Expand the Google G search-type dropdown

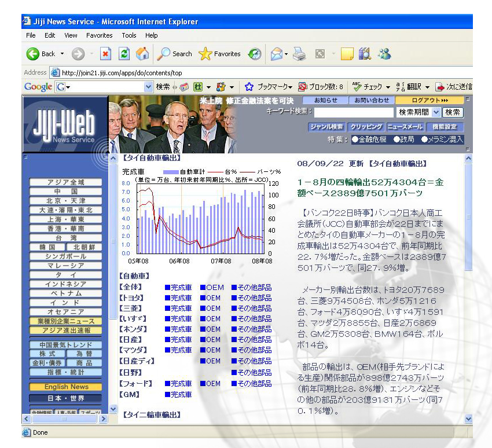point(68,87)
